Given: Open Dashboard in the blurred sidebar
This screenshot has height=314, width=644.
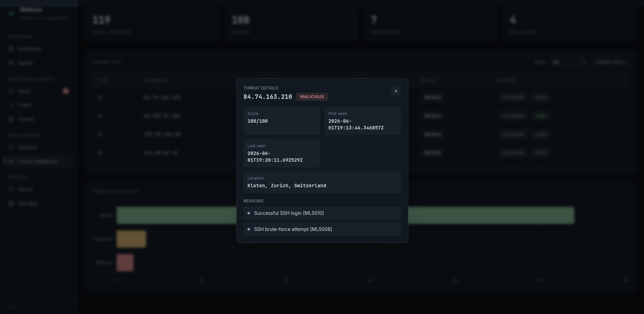Looking at the screenshot, I should click(30, 49).
